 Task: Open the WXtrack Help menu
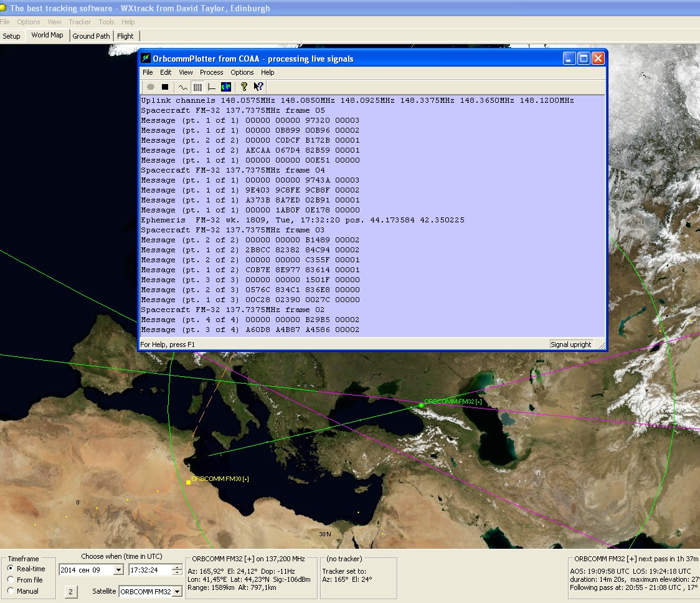tap(128, 22)
